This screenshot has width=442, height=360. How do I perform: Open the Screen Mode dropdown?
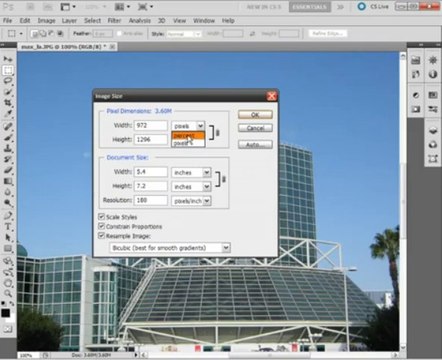coord(146,7)
